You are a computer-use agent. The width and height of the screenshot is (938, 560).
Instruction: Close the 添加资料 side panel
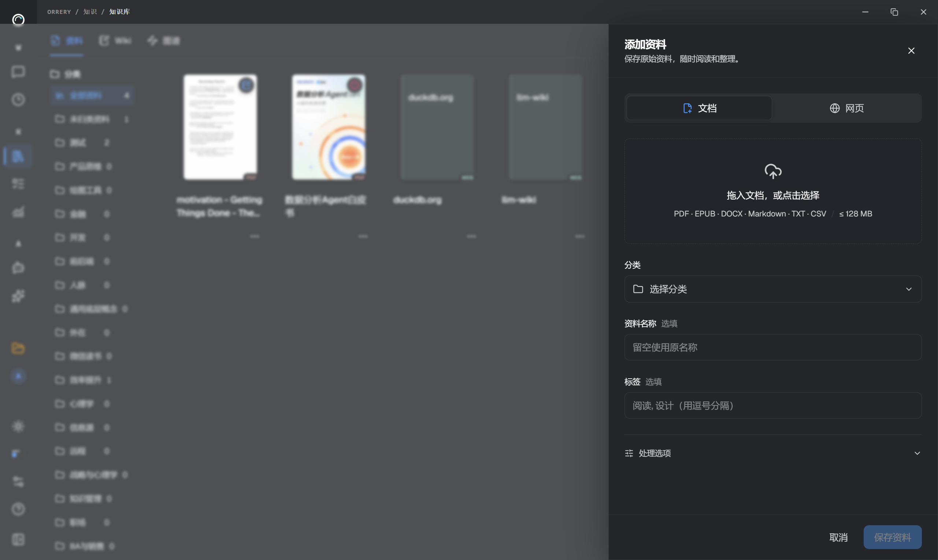pyautogui.click(x=911, y=51)
